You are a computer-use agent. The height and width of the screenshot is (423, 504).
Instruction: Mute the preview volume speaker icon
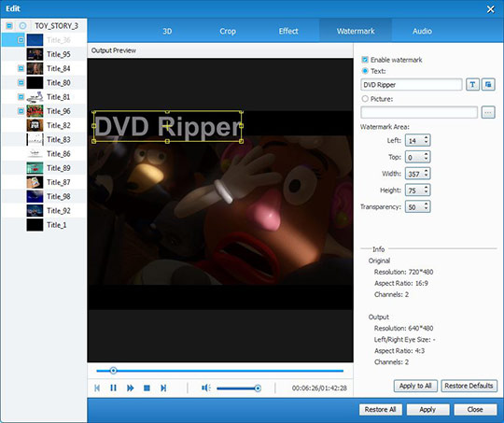[205, 388]
